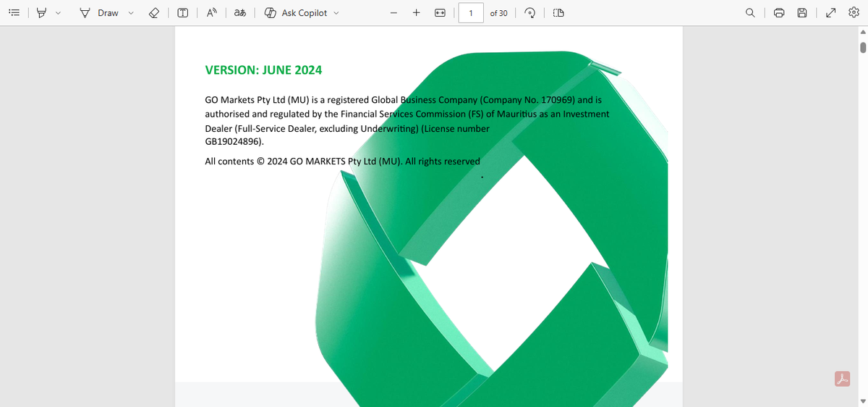This screenshot has width=868, height=407.
Task: Click the 'of 30' page count text
Action: click(498, 13)
